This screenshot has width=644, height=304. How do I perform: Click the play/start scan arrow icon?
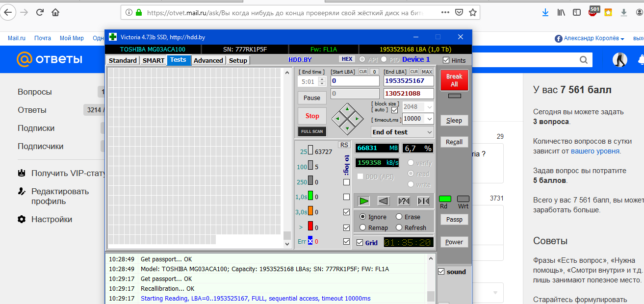point(363,201)
